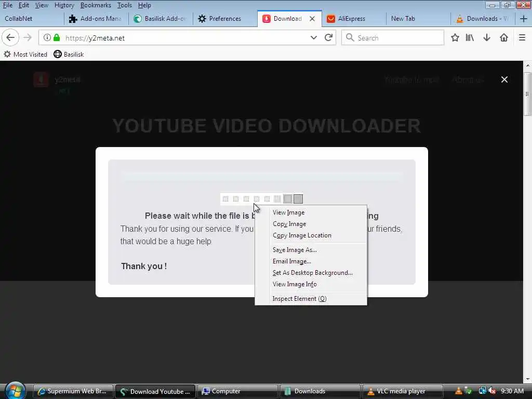Close the Download tab
The image size is (532, 399).
coord(312,19)
